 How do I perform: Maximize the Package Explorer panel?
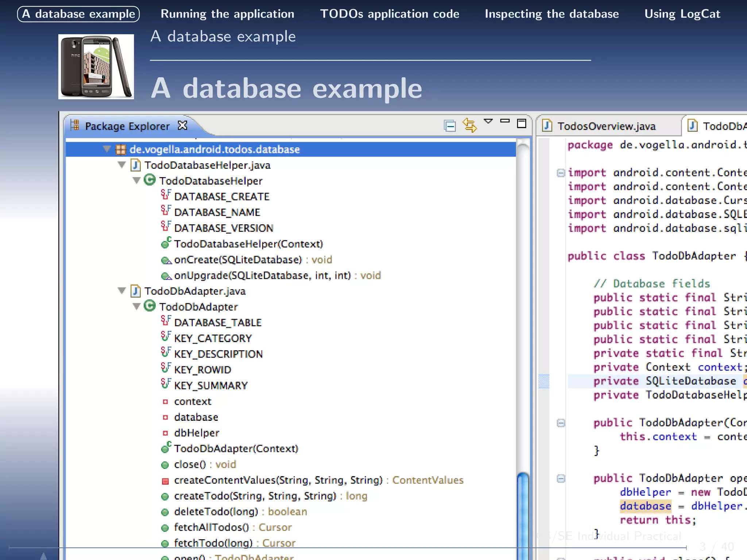pyautogui.click(x=522, y=124)
